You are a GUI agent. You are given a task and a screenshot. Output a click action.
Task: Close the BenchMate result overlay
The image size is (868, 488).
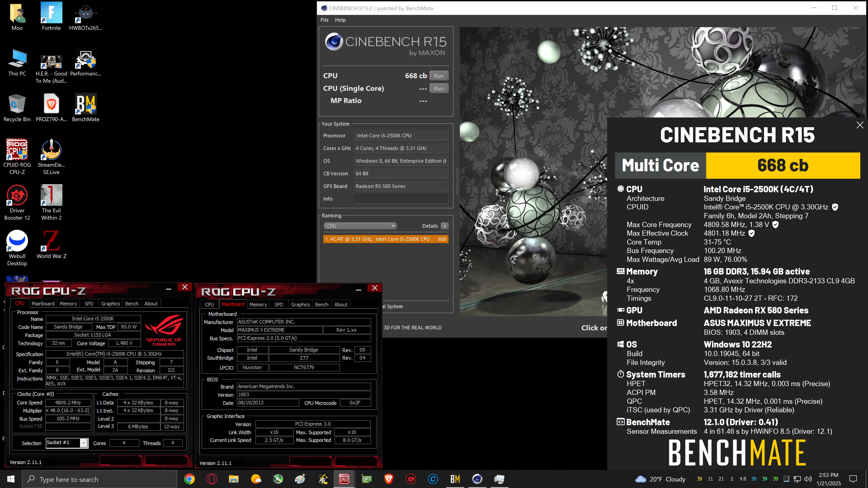tap(860, 125)
